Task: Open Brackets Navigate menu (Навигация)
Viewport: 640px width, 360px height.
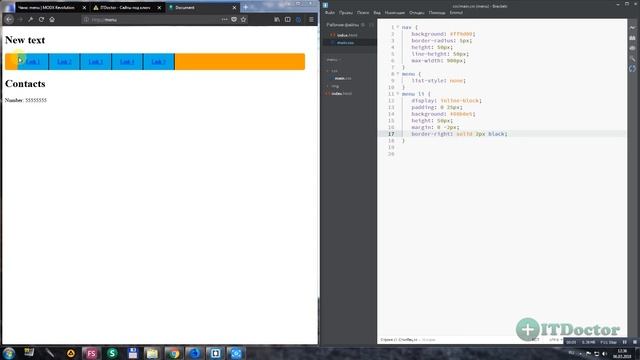Action: tap(395, 13)
